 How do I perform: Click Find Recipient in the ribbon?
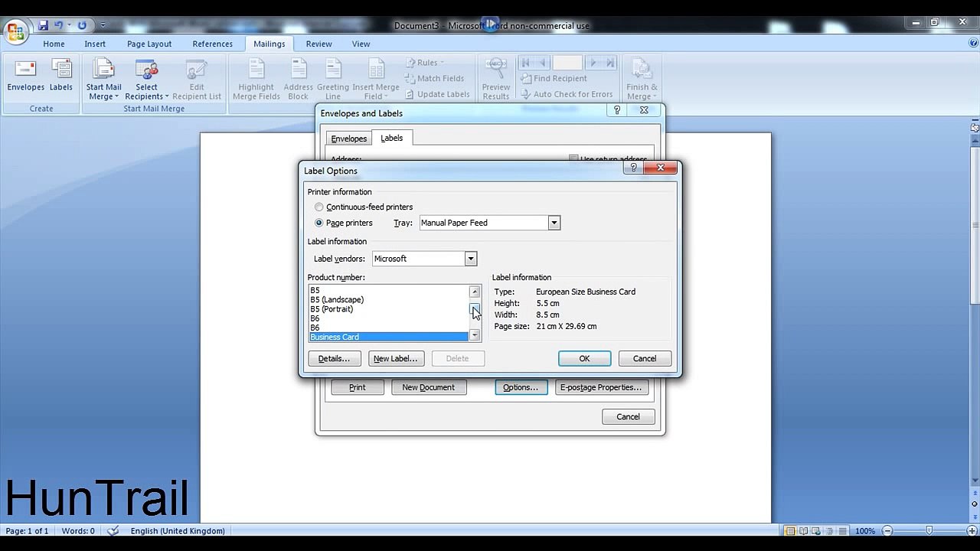point(554,78)
